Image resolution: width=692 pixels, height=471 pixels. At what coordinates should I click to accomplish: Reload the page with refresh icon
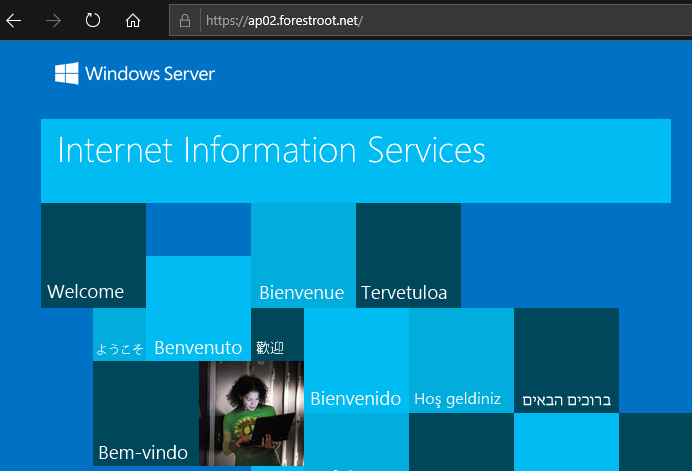[93, 20]
